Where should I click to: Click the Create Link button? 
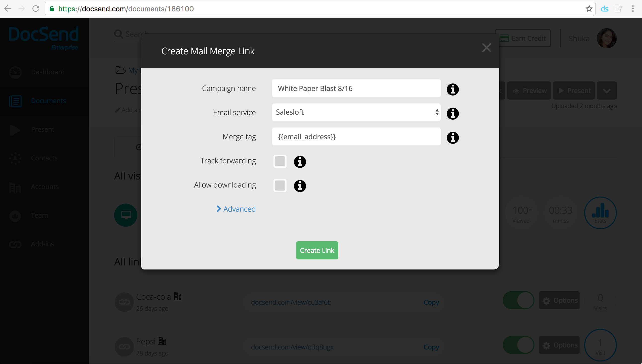(x=317, y=250)
